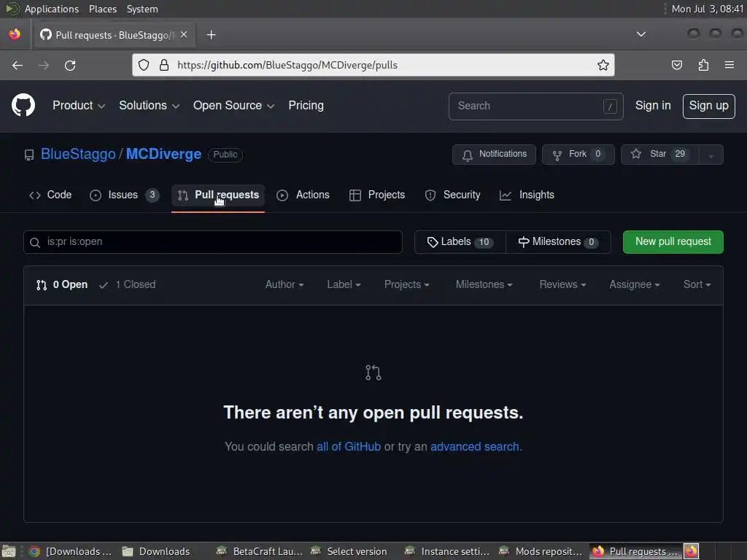Viewport: 747px width, 560px height.
Task: Open the Projects tab
Action: [x=377, y=195]
